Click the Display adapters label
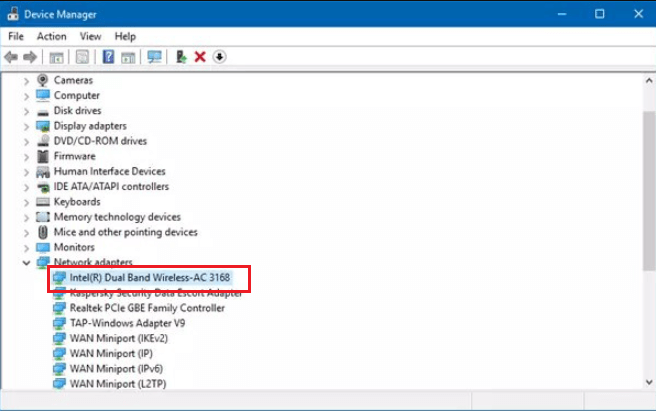The width and height of the screenshot is (656, 411). (x=90, y=126)
